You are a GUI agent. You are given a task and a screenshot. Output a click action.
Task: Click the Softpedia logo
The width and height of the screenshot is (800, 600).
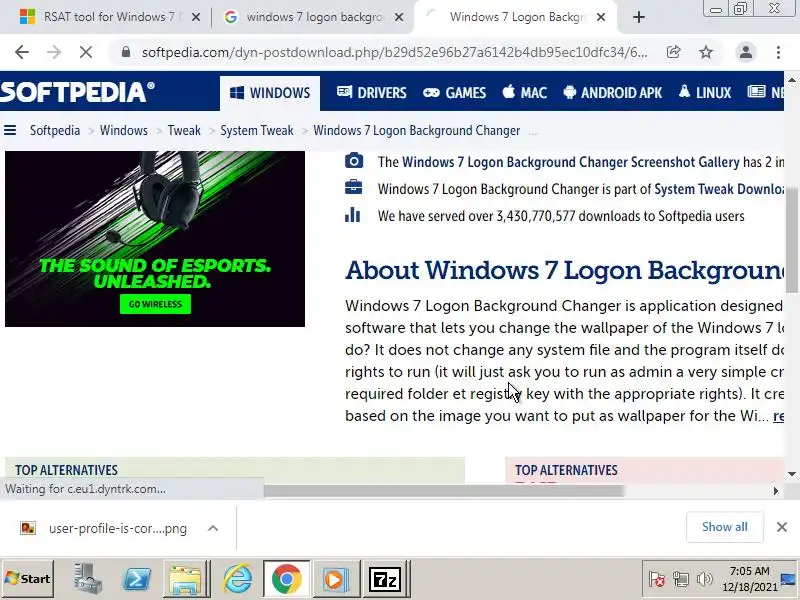(77, 92)
